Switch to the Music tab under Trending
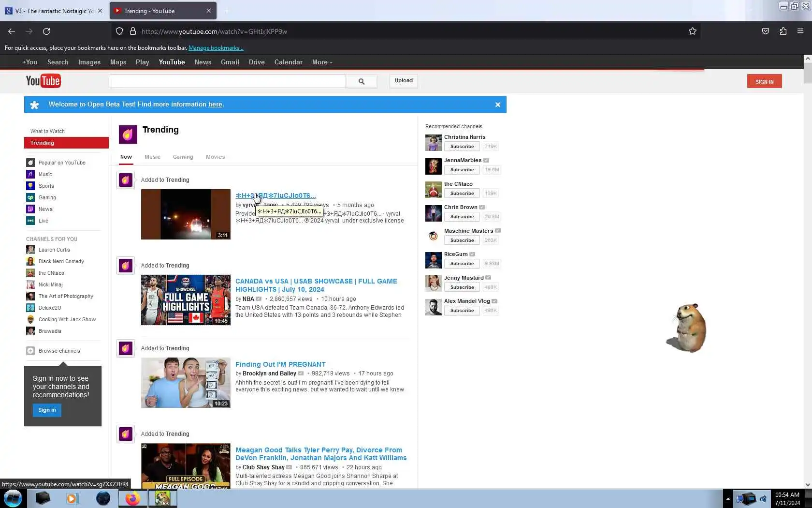Viewport: 812px width, 508px height. (152, 157)
